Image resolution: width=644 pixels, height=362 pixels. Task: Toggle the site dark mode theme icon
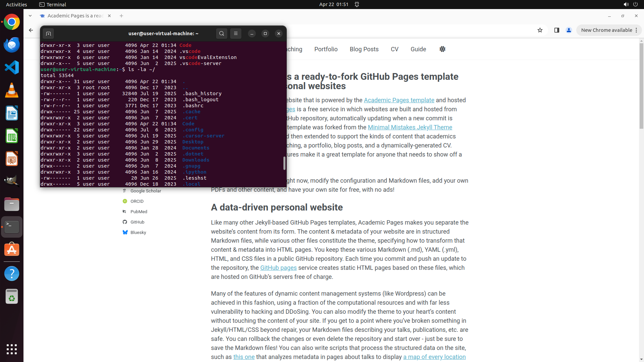tap(442, 49)
